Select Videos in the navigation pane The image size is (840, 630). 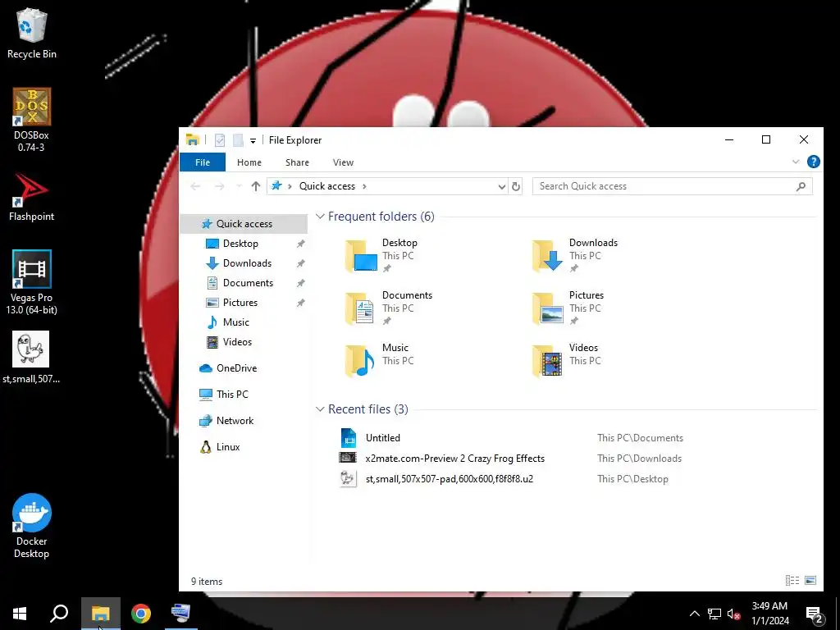coord(243,342)
